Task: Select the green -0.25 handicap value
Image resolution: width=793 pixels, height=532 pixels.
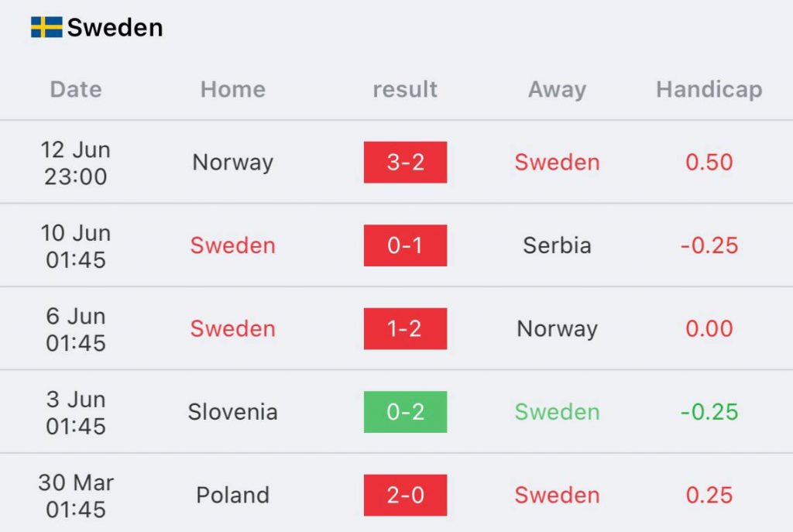Action: coord(709,412)
